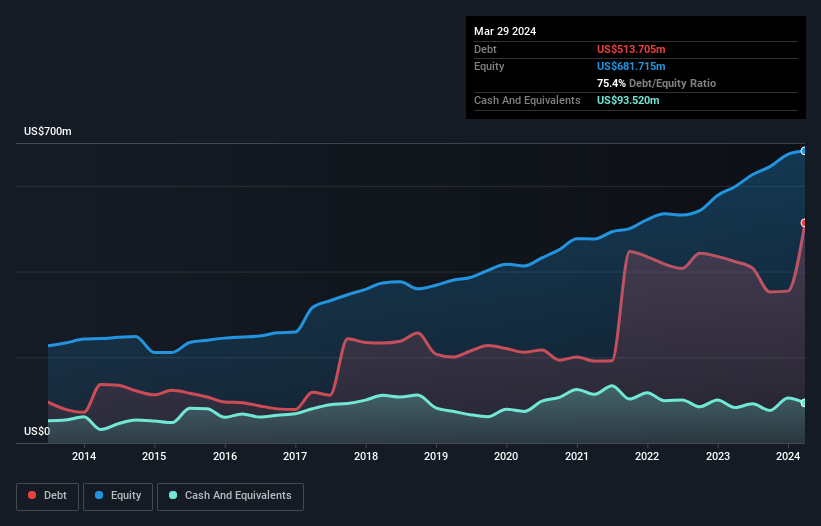Select the 2019 x-axis label

(436, 456)
